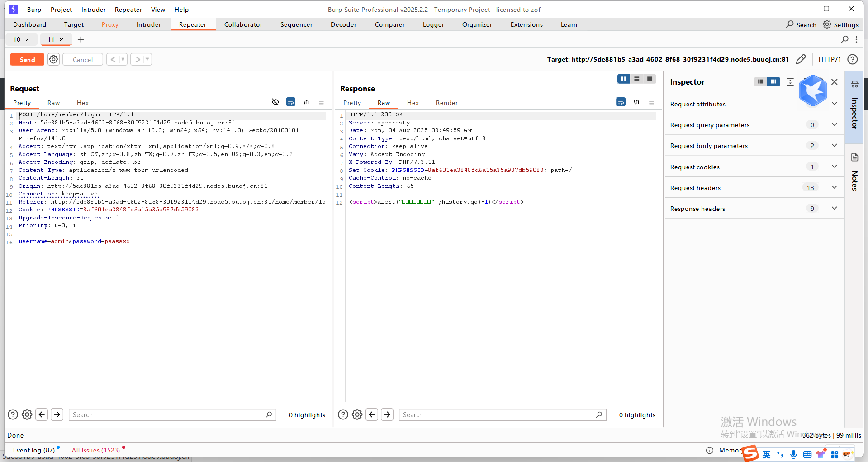The width and height of the screenshot is (868, 462).
Task: Open global Search in Burp
Action: click(801, 24)
